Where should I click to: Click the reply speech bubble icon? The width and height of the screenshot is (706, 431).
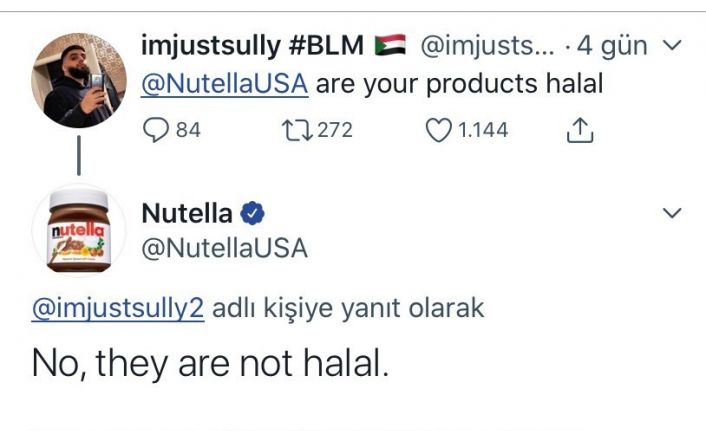pos(158,130)
